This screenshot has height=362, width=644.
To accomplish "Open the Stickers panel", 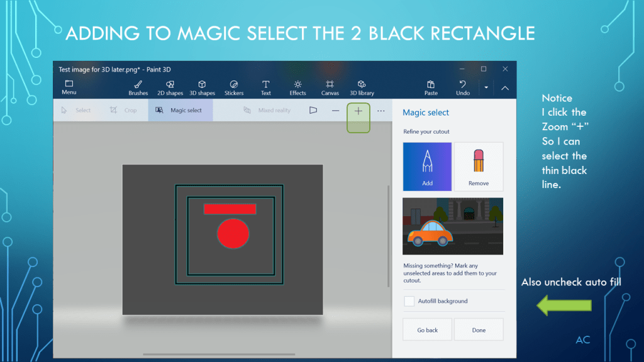I will pyautogui.click(x=234, y=87).
